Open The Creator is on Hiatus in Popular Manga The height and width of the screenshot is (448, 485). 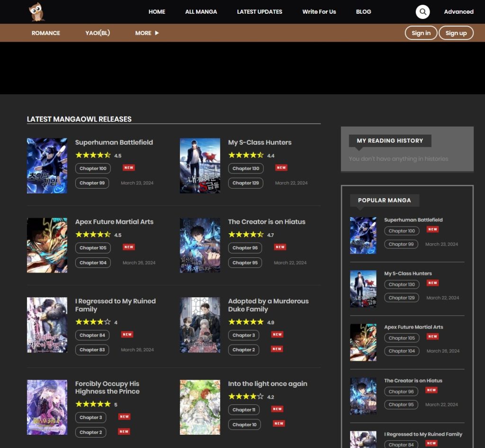click(x=413, y=381)
